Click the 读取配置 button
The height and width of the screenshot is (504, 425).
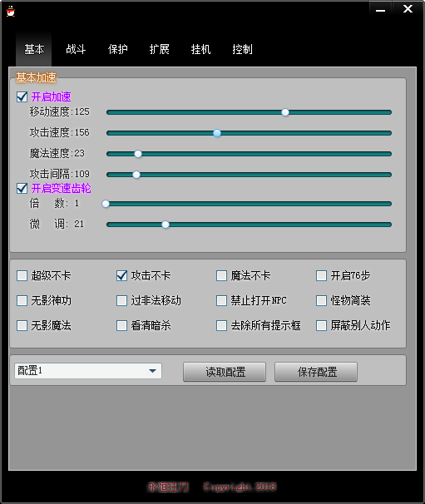click(225, 372)
